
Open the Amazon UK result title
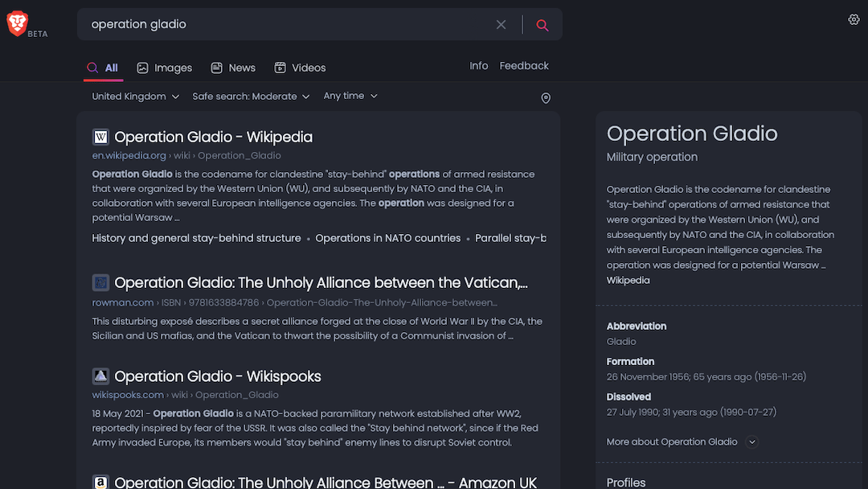click(x=325, y=482)
